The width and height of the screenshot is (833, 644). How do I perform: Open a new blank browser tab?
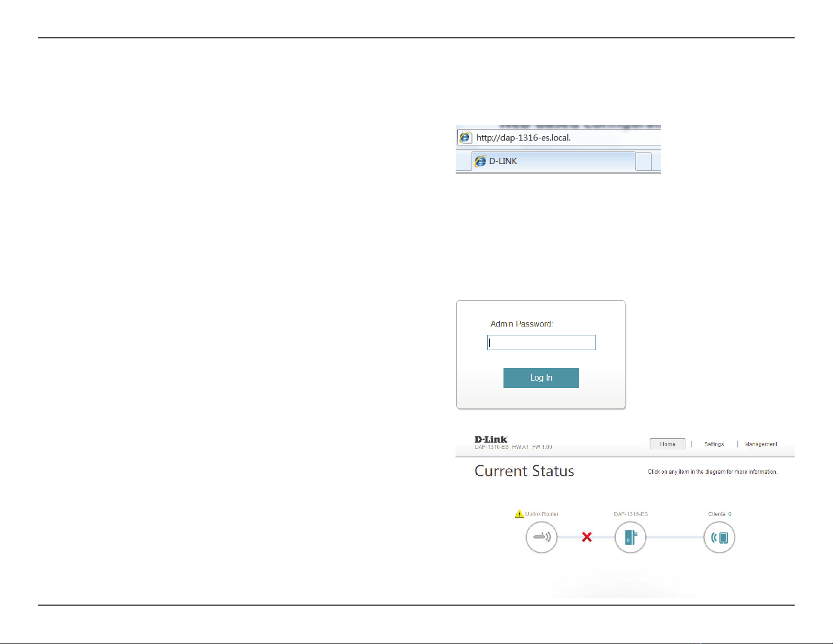643,161
